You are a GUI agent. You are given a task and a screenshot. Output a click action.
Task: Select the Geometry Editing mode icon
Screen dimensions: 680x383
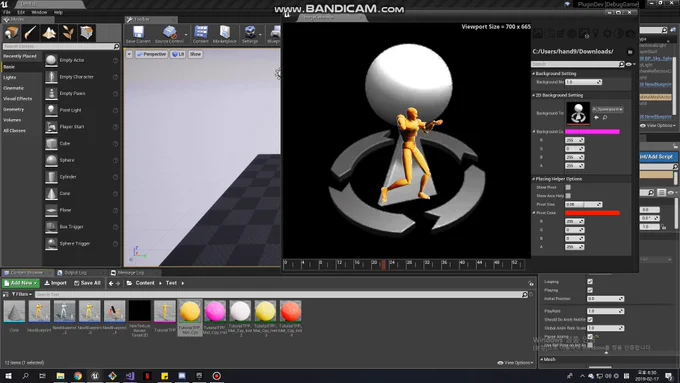pos(87,33)
